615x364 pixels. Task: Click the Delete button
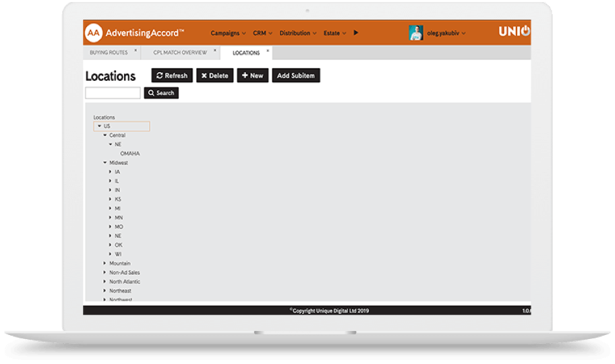pos(214,75)
